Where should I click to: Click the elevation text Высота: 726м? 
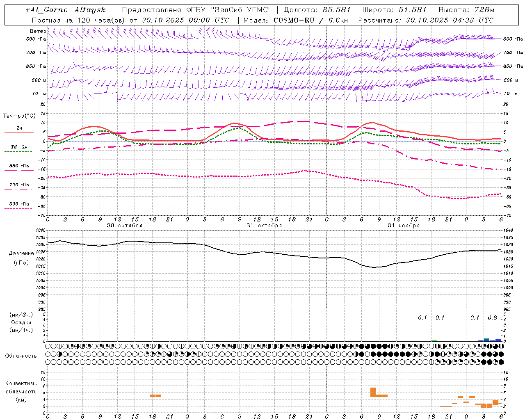(x=466, y=10)
